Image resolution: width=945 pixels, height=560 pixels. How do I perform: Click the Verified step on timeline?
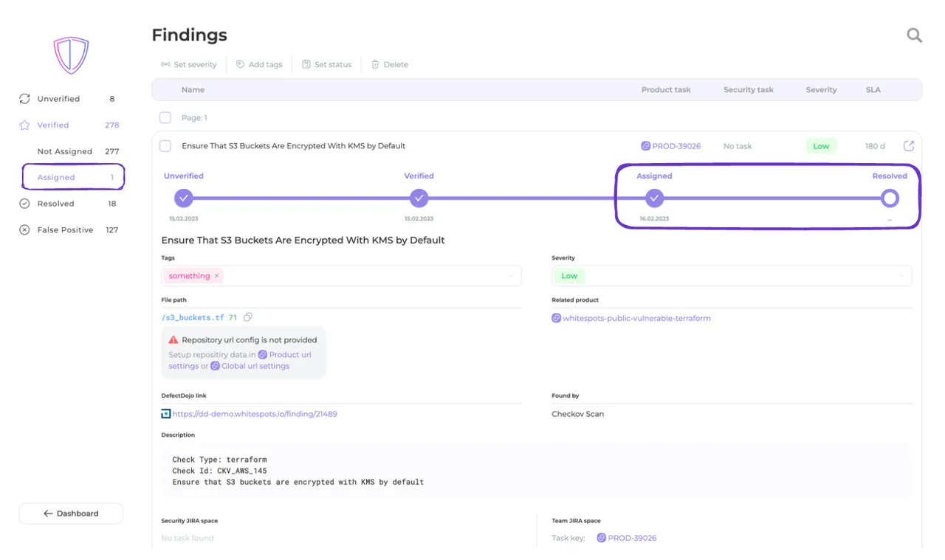[419, 198]
